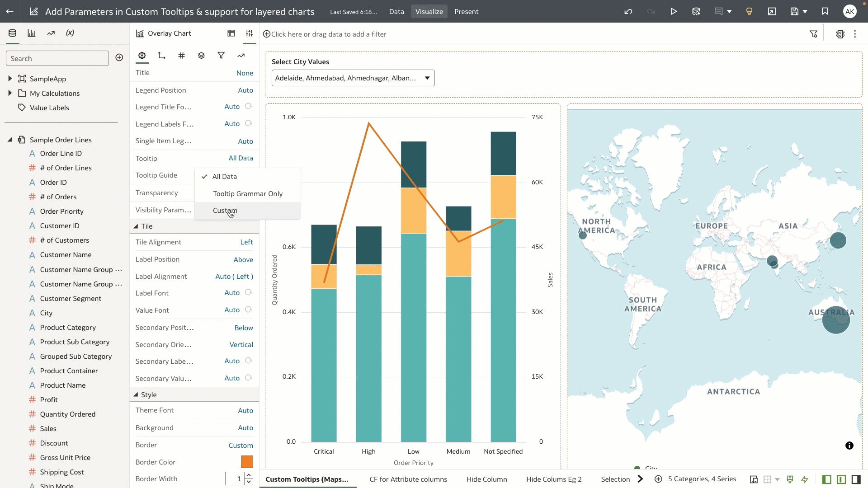Expand the SampleApp tree item
This screenshot has width=868, height=488.
[x=10, y=78]
